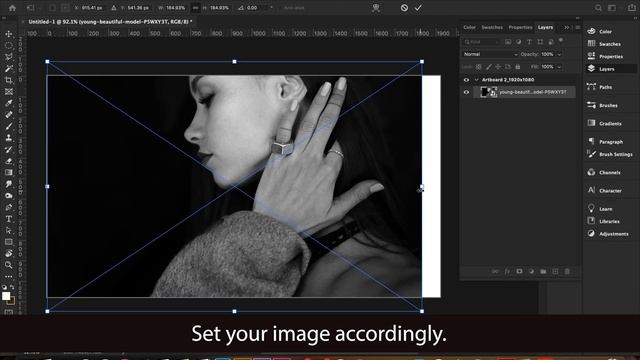Screen dimensions: 640x360
Task: Toggle relative positioning triangle in options bar
Action: [x=114, y=8]
